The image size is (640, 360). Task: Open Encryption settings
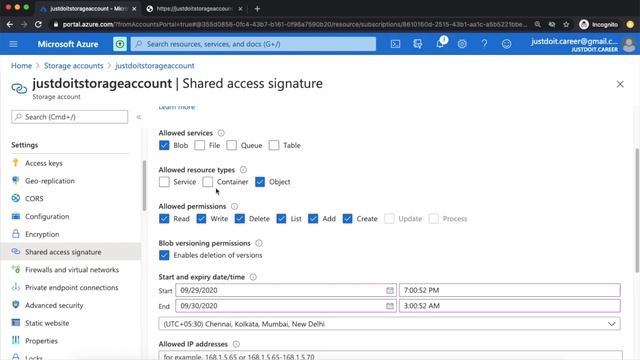pyautogui.click(x=42, y=234)
